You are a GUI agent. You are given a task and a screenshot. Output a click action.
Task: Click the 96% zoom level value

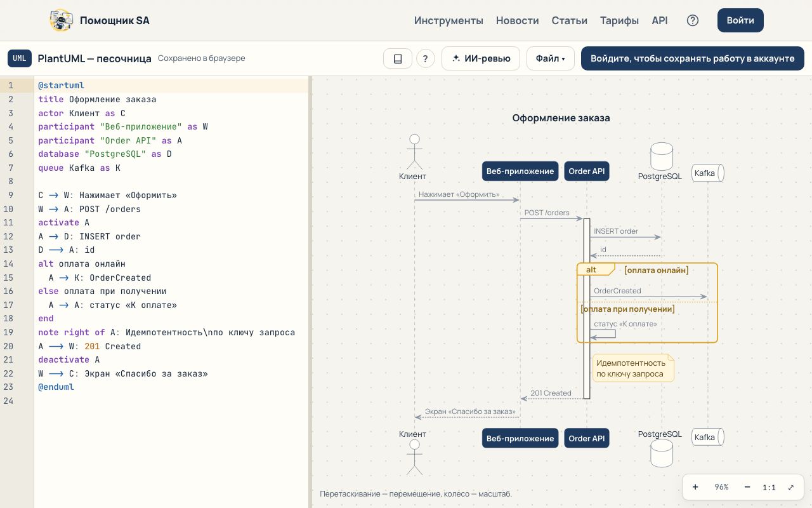pos(721,487)
